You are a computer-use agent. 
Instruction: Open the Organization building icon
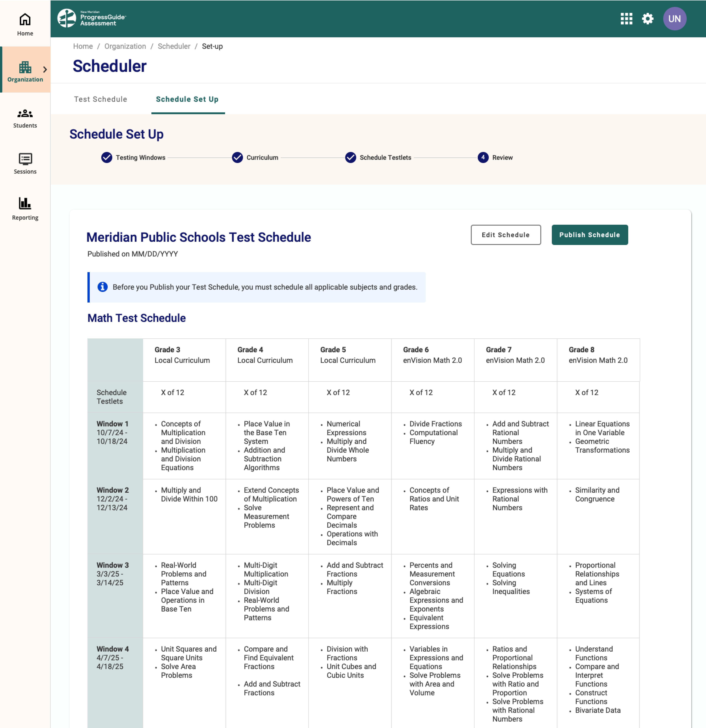coord(25,67)
